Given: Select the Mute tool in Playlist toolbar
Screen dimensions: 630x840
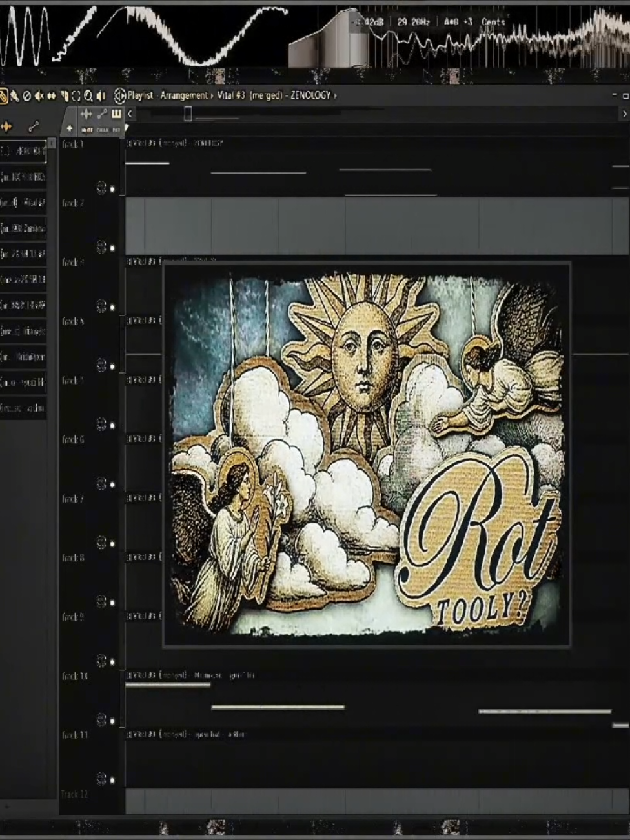Looking at the screenshot, I should pyautogui.click(x=39, y=96).
